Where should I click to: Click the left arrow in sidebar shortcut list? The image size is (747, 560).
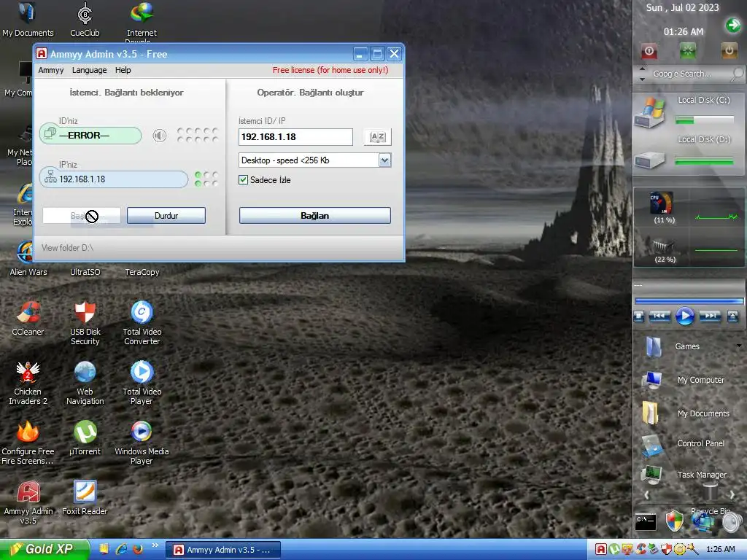[x=646, y=495]
